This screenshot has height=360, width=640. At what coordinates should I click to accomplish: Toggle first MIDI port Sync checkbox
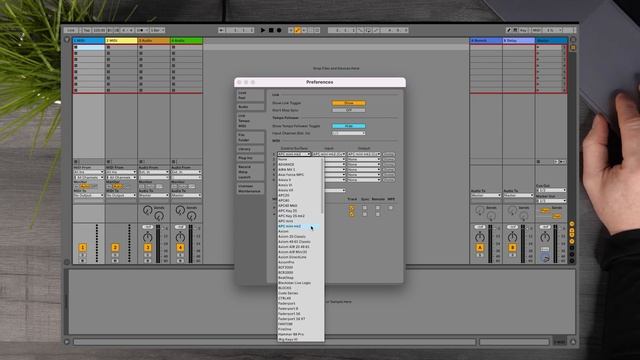(365, 208)
